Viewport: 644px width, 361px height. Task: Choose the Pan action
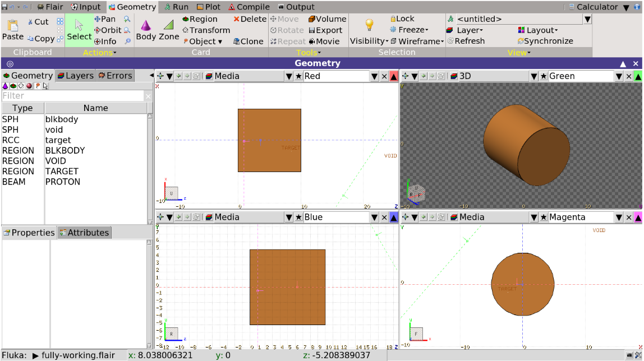[105, 19]
